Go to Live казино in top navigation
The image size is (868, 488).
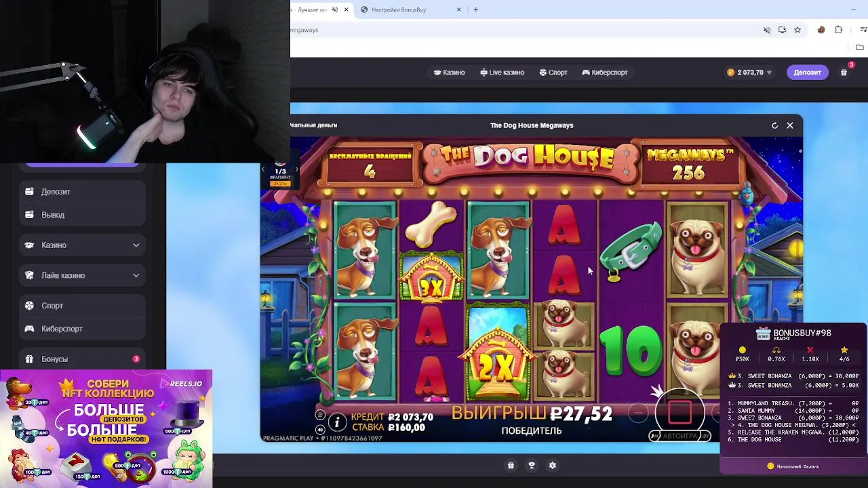(x=502, y=73)
